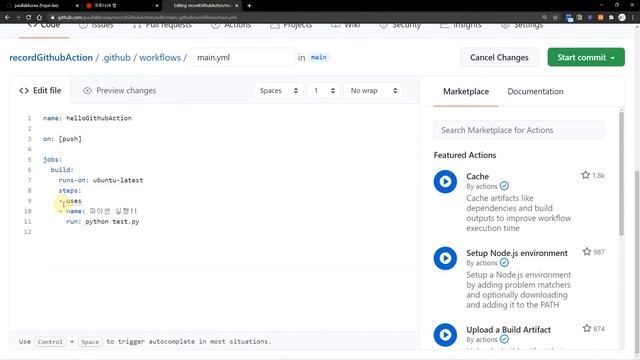Close the first 'paullabkorea' browser tab
Viewport: 640px width, 360px height.
coord(77,6)
